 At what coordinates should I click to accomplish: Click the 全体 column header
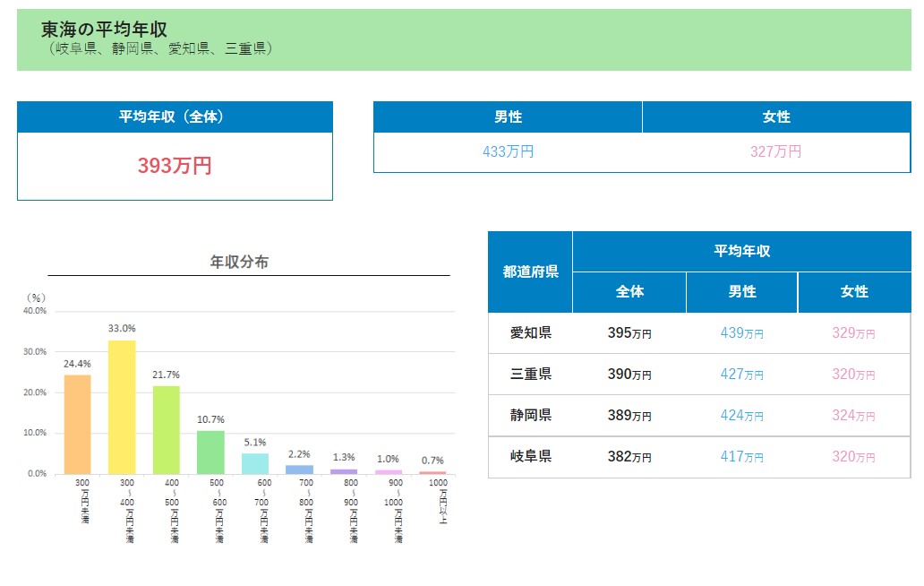[x=629, y=292]
